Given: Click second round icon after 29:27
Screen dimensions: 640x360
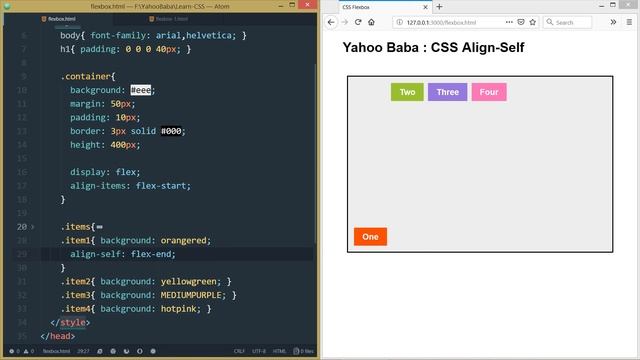Looking at the screenshot, I should coord(113,351).
